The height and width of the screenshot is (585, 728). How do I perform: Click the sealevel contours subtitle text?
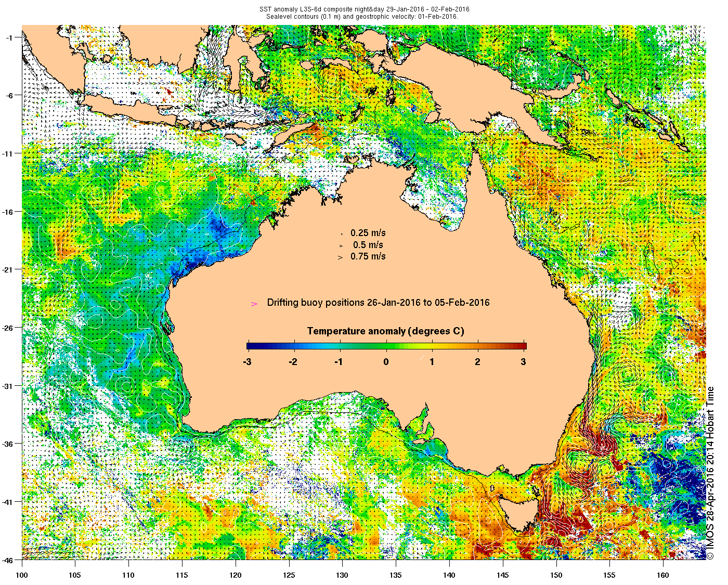point(362,16)
